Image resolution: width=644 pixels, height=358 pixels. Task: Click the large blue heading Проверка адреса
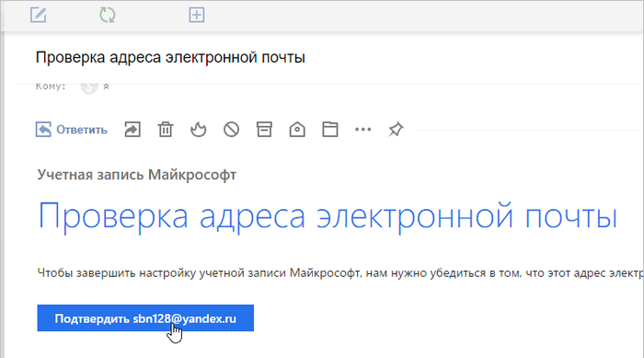click(328, 217)
